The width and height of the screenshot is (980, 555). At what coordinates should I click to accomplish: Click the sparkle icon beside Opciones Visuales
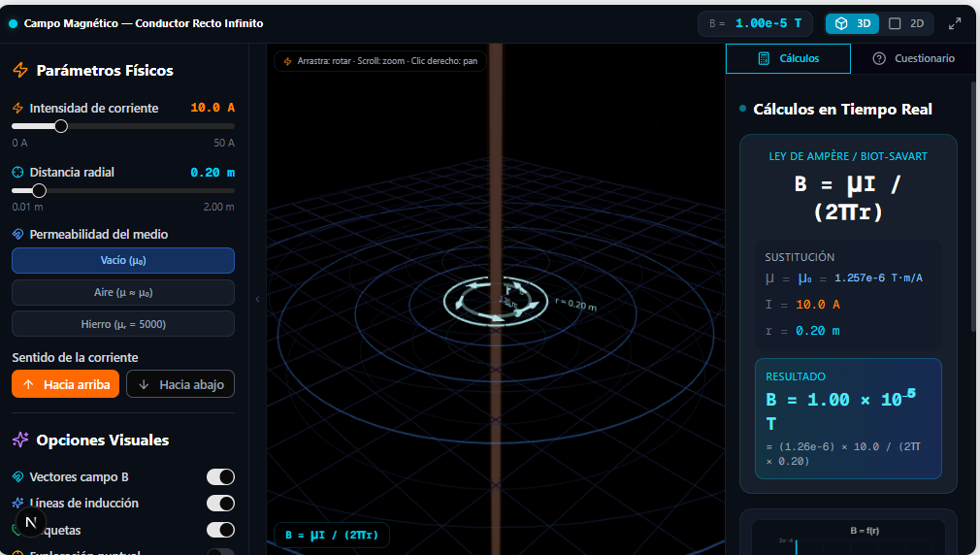[20, 440]
